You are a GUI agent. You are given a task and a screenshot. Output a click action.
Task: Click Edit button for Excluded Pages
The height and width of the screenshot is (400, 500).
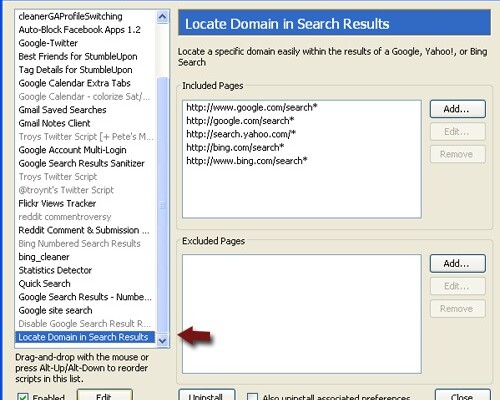[458, 286]
